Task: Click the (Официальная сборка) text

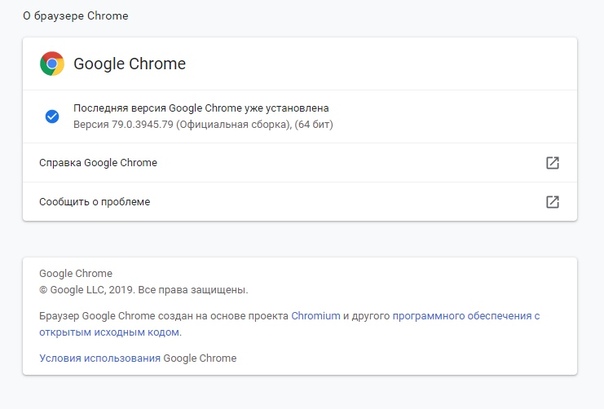Action: (x=234, y=125)
